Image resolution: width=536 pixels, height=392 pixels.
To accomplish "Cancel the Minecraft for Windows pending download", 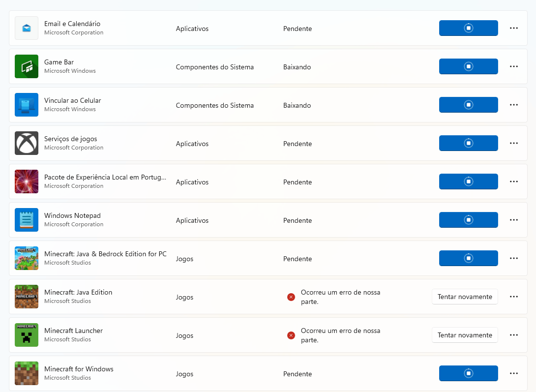I will point(468,373).
